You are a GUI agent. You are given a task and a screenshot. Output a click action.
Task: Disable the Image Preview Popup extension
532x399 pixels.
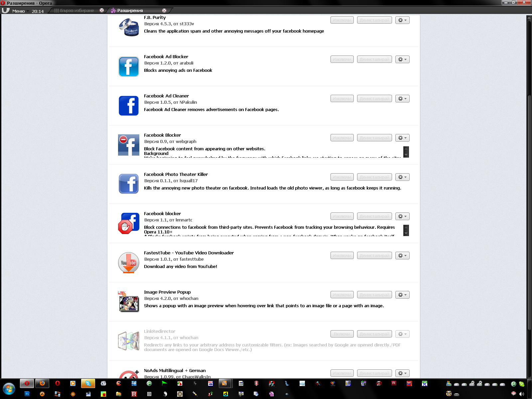tap(342, 295)
